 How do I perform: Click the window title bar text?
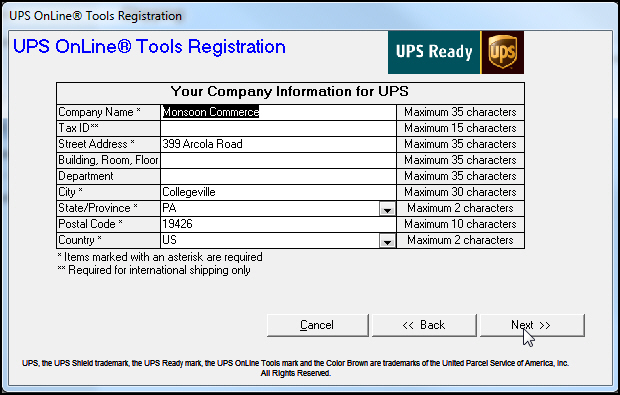click(95, 16)
